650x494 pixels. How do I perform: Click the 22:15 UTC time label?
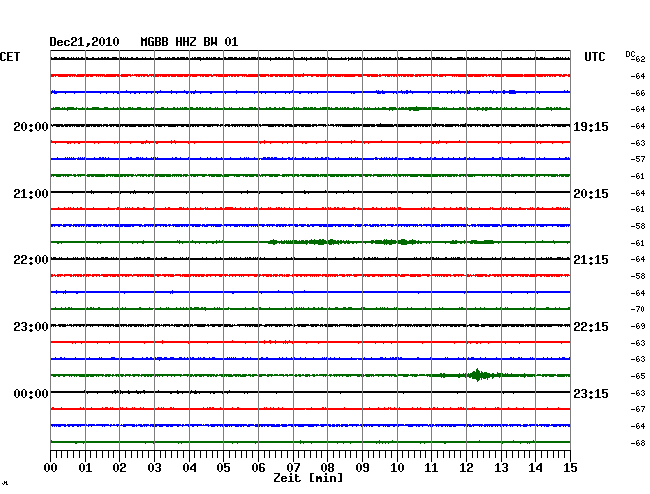click(591, 327)
